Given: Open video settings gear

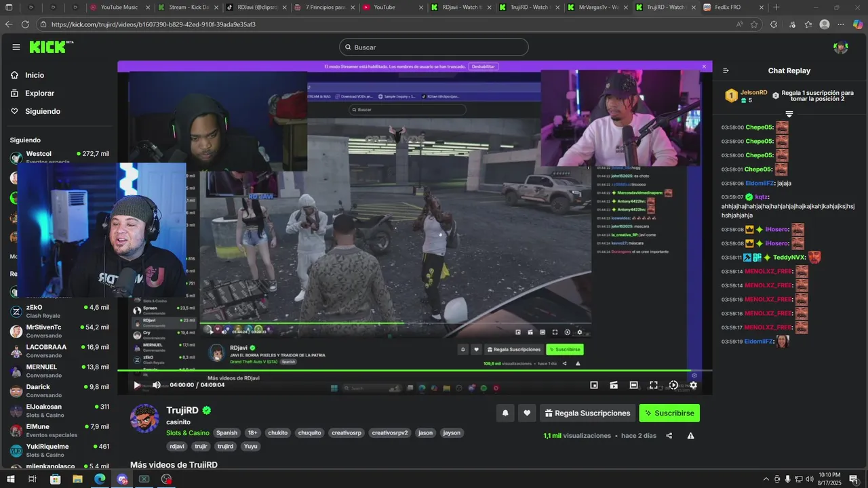Looking at the screenshot, I should pos(693,385).
